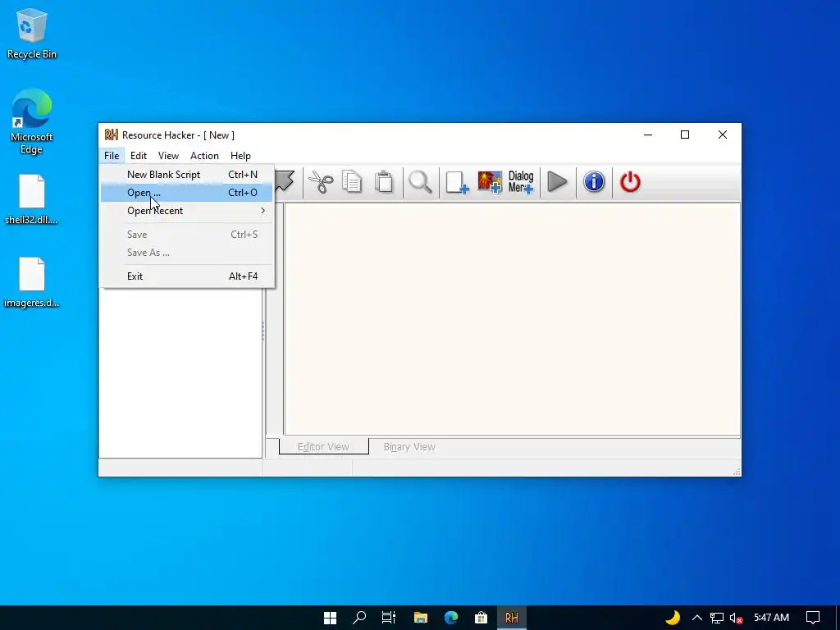This screenshot has height=630, width=840.
Task: Close the File menu via File header
Action: click(x=112, y=156)
